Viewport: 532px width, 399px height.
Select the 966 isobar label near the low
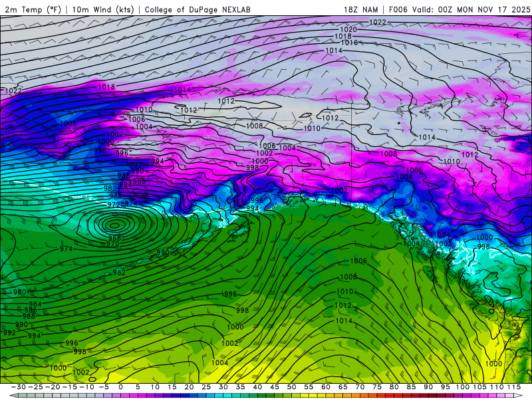pos(114,238)
